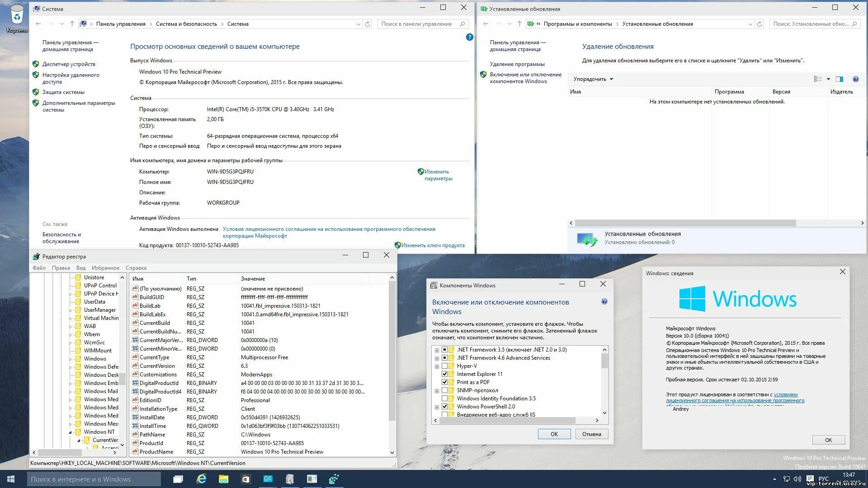This screenshot has height=488, width=868.
Task: Click OK in Windows: сведения dialog
Action: tap(829, 440)
